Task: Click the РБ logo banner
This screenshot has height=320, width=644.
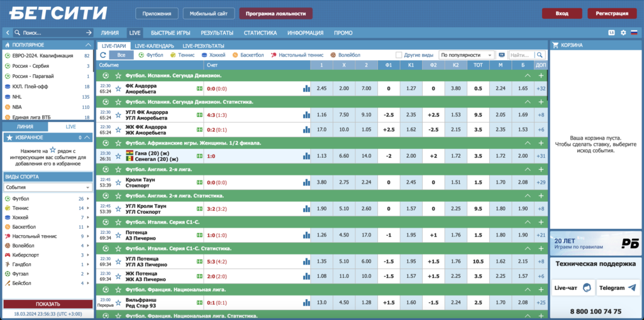Action: coord(596,243)
